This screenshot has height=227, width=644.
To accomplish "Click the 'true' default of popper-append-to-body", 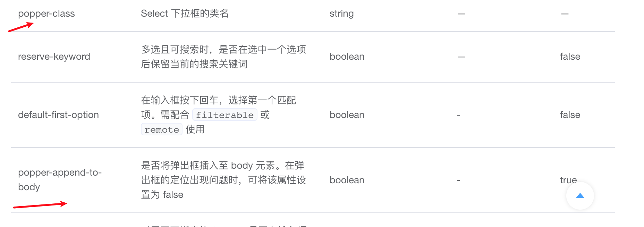I will tap(569, 179).
